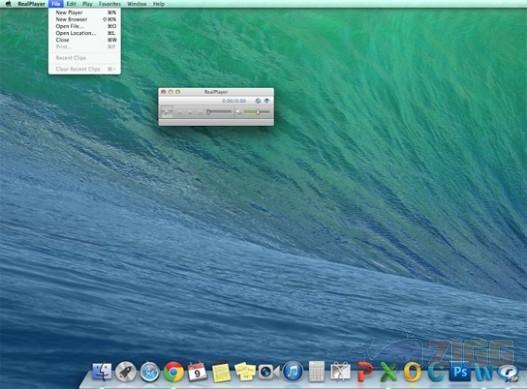Open the Window menu

[x=137, y=4]
